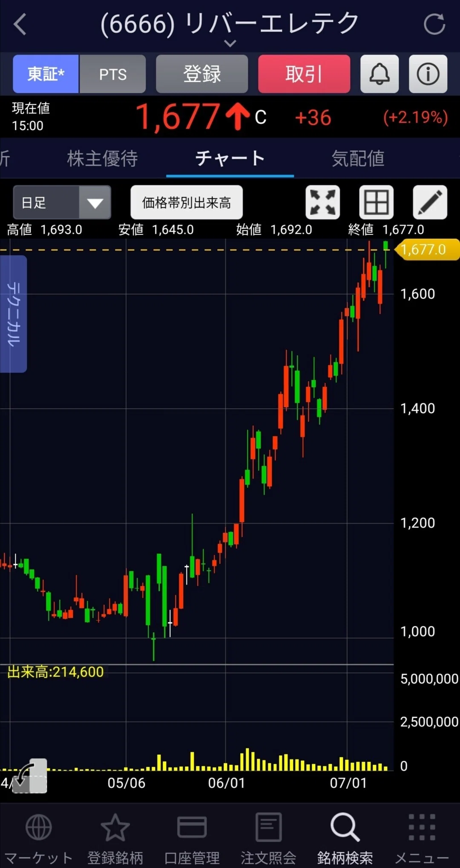Viewport: 460px width, 868px height.
Task: Tap the 2,500,000 volume axis label
Action: pyautogui.click(x=429, y=722)
